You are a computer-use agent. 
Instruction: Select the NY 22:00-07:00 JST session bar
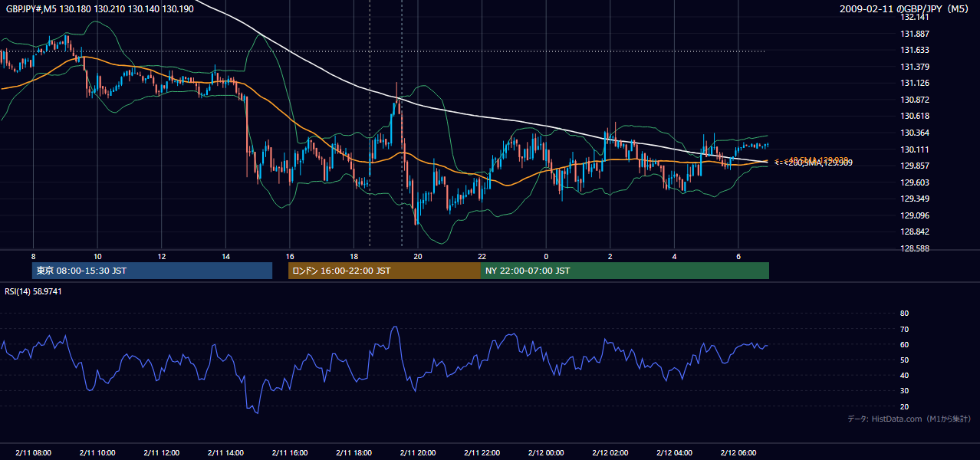625,271
